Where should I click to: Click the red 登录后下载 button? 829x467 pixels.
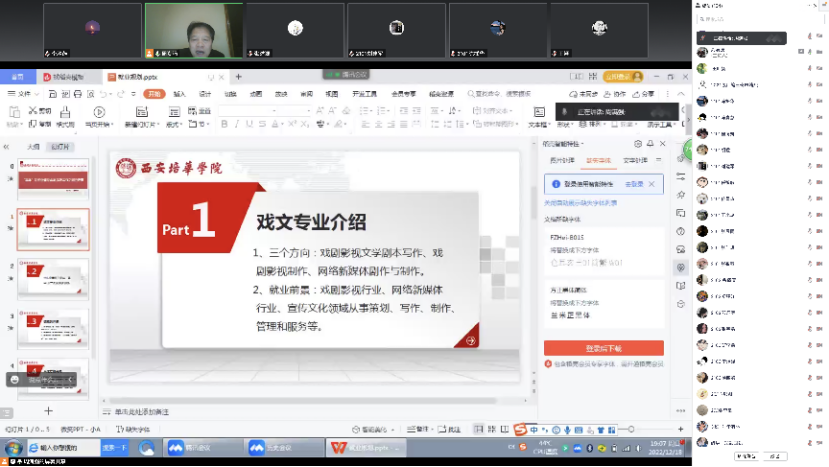(x=603, y=348)
